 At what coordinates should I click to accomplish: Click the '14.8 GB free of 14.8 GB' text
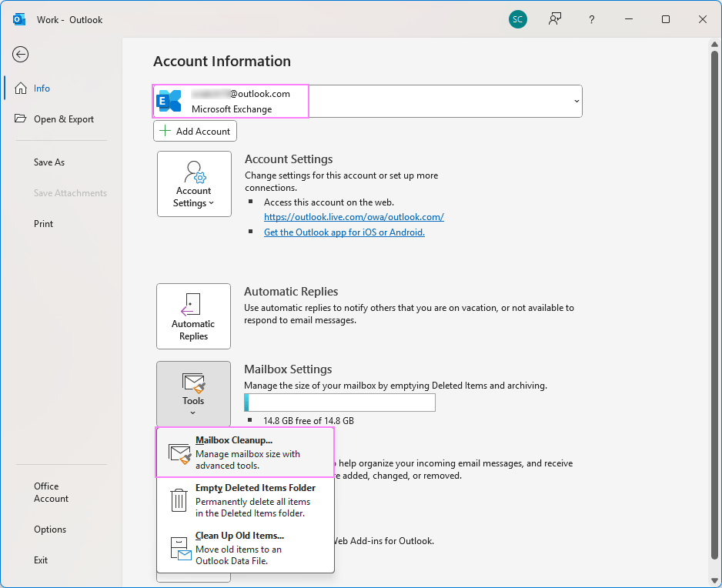[x=309, y=421]
